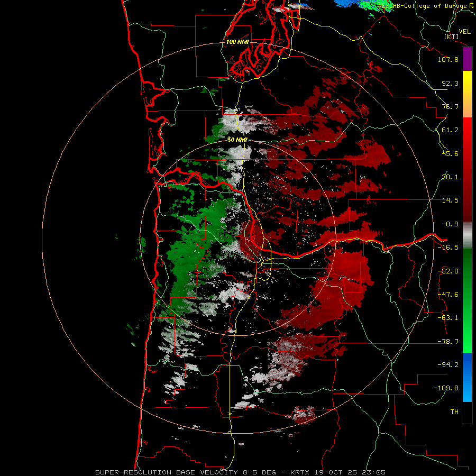Select the 45.6 legend value
This screenshot has height=476, width=476.
click(x=450, y=153)
